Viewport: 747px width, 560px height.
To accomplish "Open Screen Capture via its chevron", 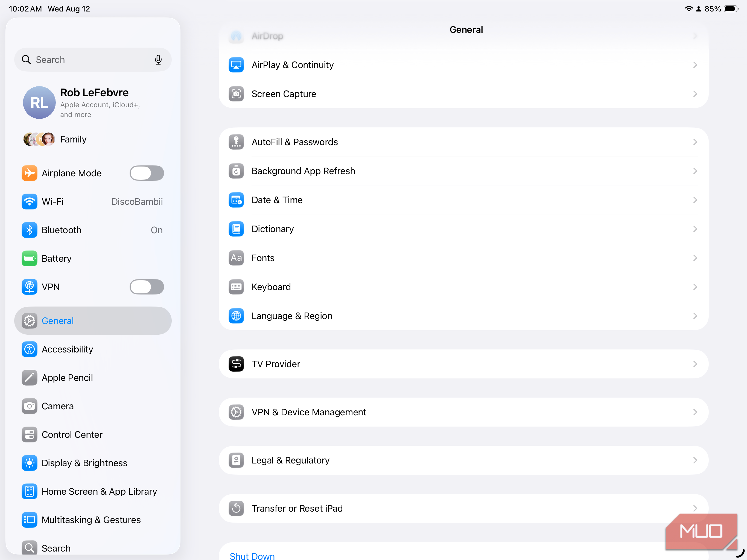I will click(695, 94).
